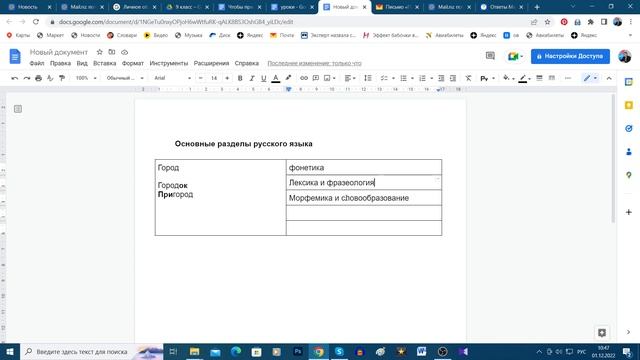Open bulleted list options arrow
Viewport: 640px width, 360px height.
[x=412, y=78]
